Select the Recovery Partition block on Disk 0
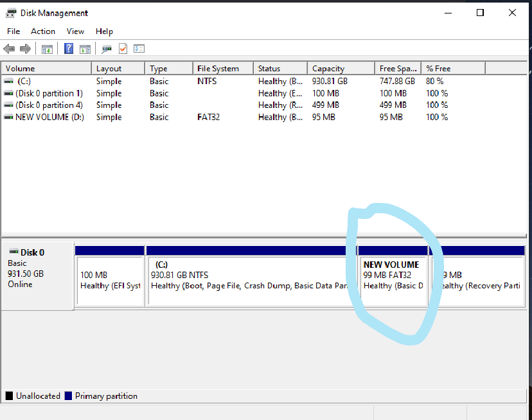 coord(477,277)
